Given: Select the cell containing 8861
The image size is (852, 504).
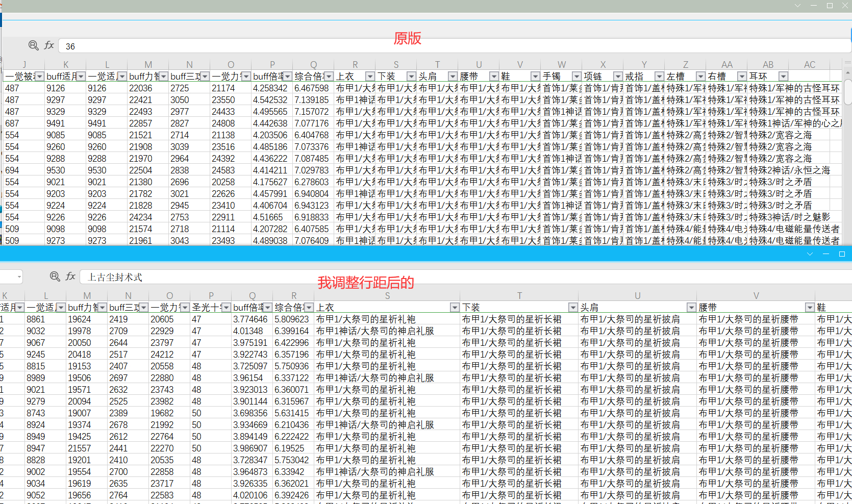Looking at the screenshot, I should (x=45, y=319).
